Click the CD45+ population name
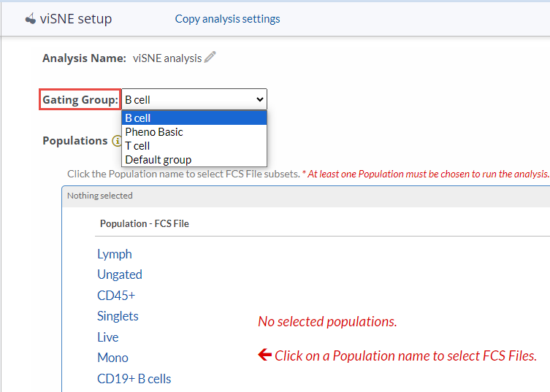 [116, 296]
